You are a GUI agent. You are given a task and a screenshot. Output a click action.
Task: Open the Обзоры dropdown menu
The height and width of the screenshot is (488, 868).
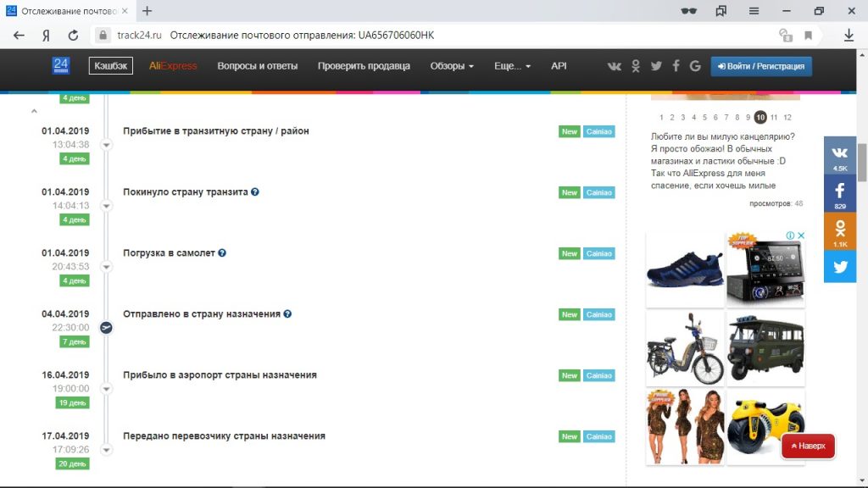pyautogui.click(x=452, y=66)
